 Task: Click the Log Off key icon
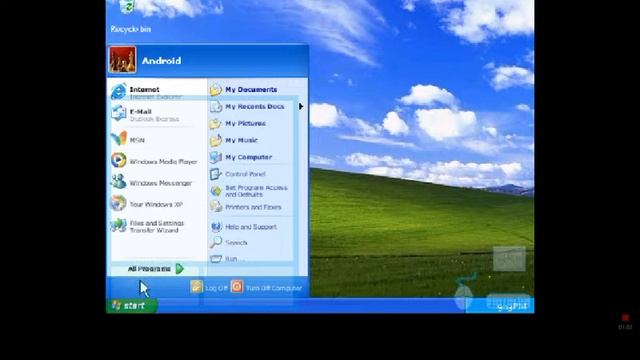[x=196, y=287]
